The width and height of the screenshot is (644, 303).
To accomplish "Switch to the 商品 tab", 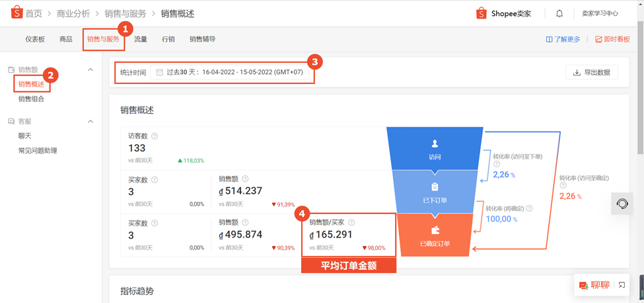I will click(x=65, y=40).
